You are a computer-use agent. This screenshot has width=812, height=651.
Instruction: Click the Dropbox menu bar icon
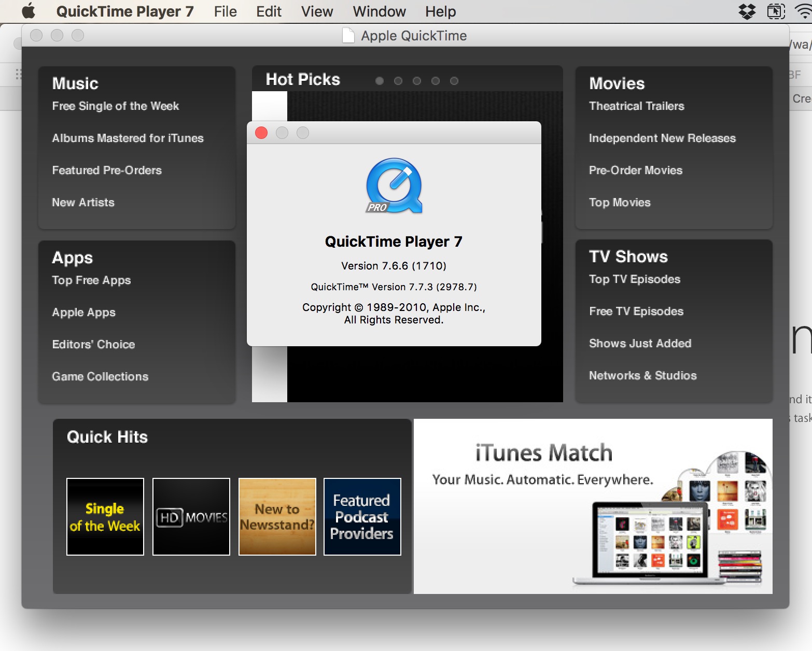tap(747, 11)
